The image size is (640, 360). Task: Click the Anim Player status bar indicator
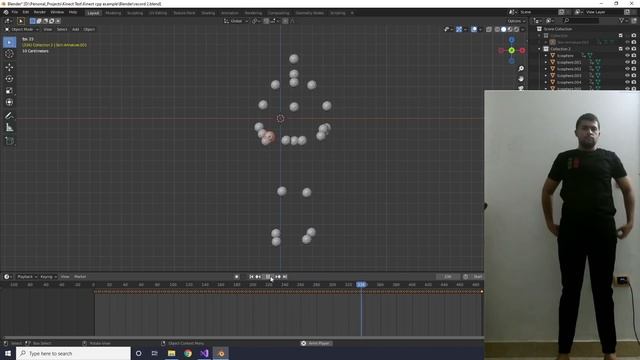click(316, 343)
